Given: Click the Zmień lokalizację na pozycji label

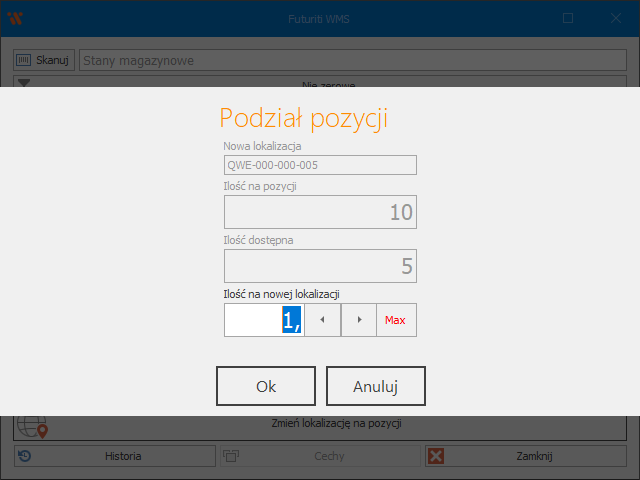Looking at the screenshot, I should (336, 423).
